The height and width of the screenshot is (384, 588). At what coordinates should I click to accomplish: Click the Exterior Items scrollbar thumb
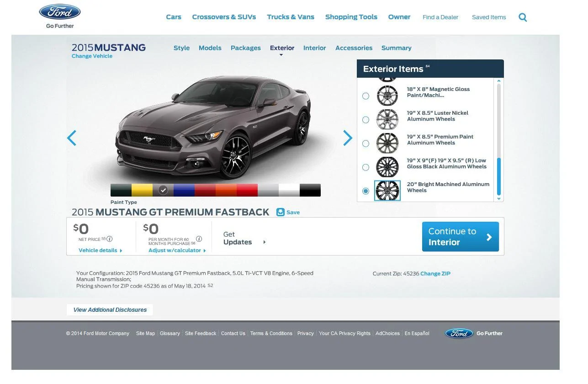click(x=499, y=176)
